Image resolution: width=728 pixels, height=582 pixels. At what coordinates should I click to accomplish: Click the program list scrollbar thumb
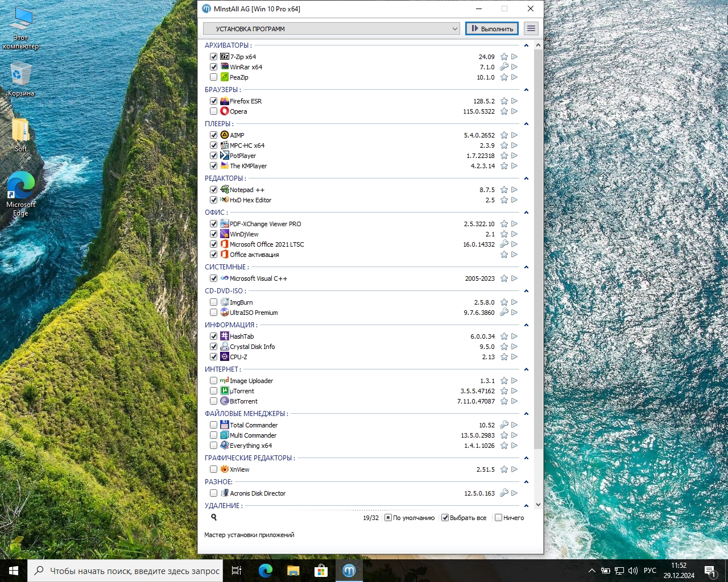[x=538, y=250]
